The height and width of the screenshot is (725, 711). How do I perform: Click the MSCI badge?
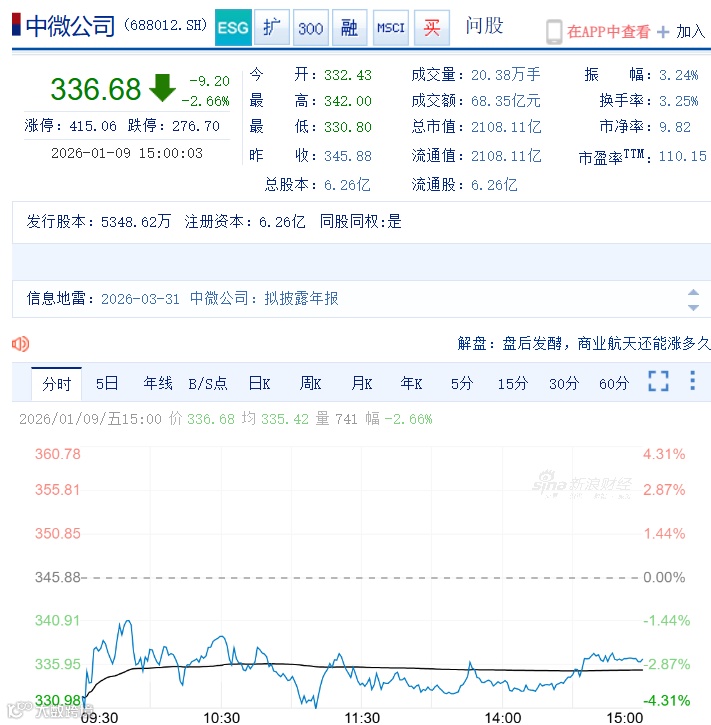click(x=391, y=28)
